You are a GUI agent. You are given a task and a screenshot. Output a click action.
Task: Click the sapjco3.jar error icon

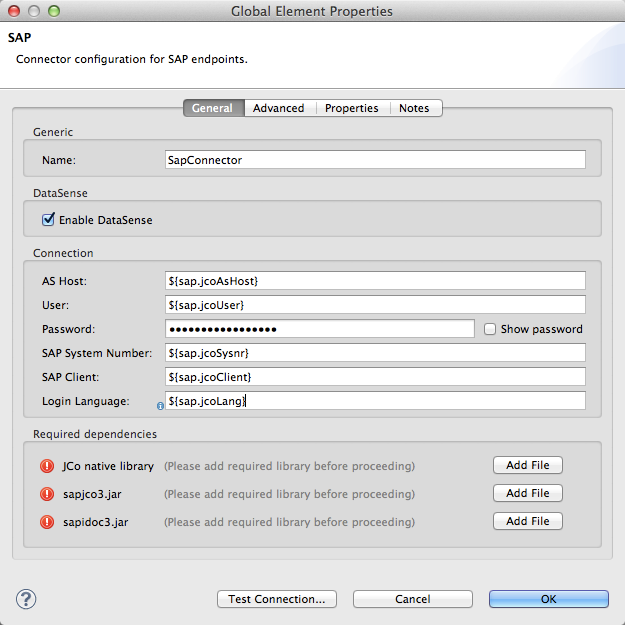tap(47, 494)
